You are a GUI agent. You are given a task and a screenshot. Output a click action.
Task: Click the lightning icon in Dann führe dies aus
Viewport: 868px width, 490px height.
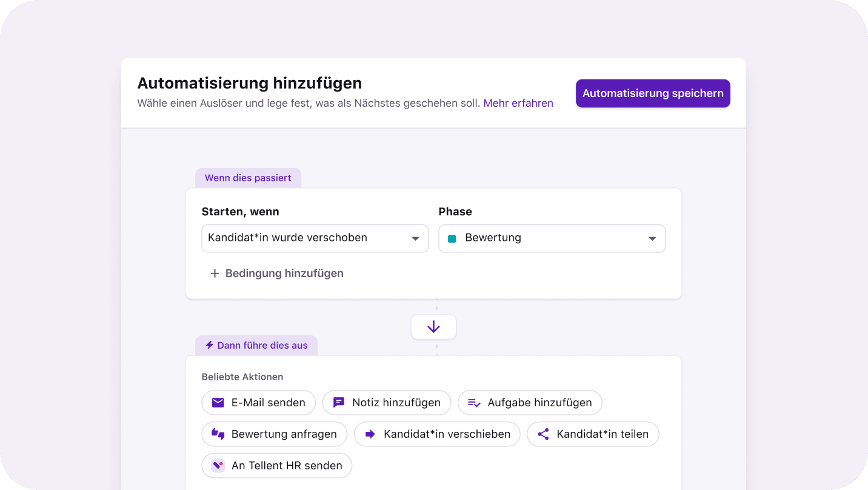point(209,344)
